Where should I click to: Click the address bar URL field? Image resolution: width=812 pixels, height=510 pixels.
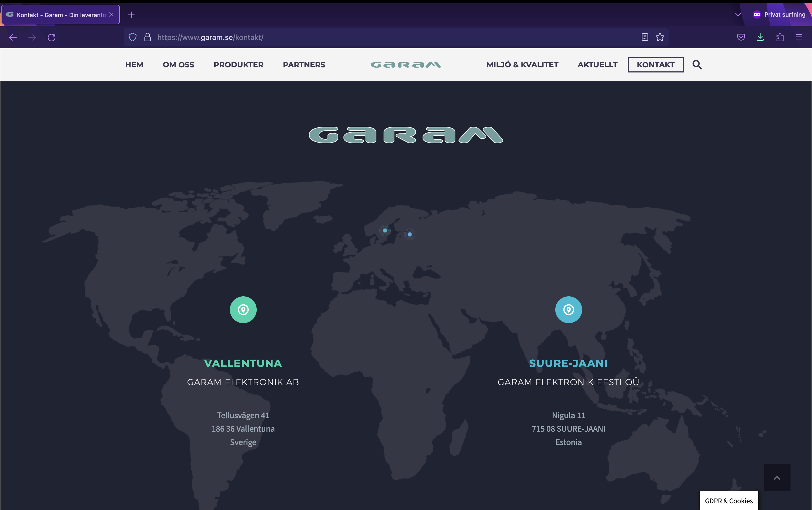[396, 37]
